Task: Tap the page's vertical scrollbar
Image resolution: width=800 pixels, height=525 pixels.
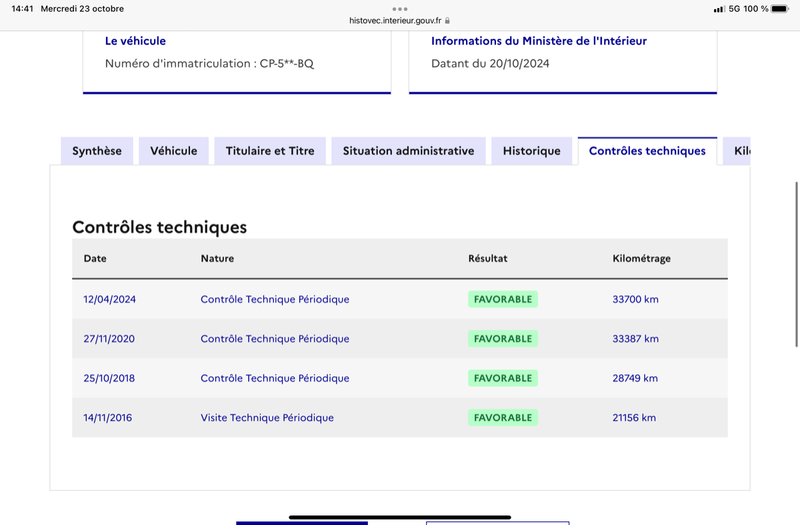Action: tap(796, 264)
